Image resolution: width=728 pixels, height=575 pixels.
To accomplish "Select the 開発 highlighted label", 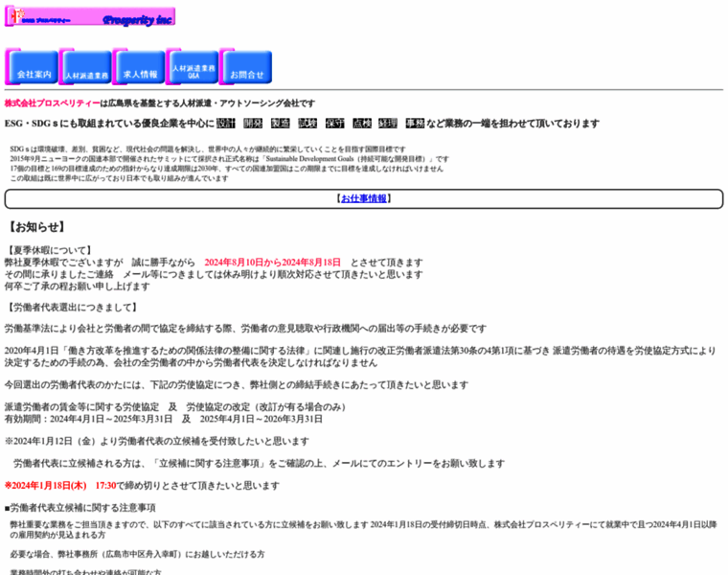I will (x=253, y=123).
